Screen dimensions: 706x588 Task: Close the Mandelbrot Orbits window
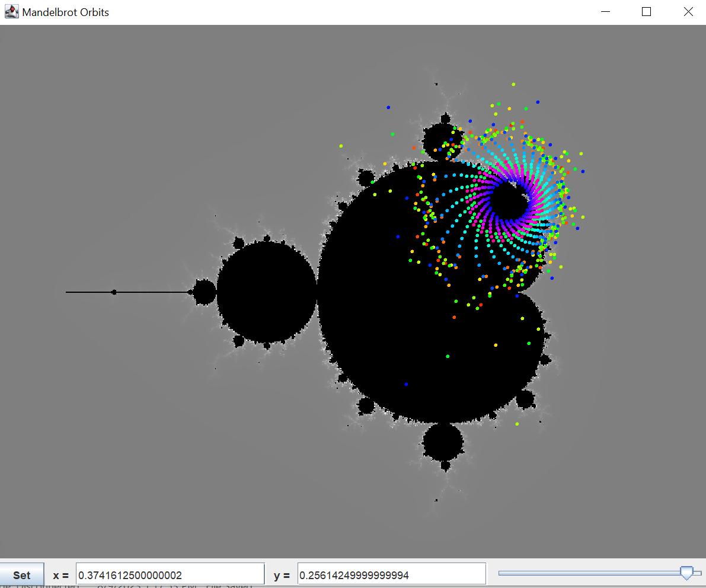(688, 12)
